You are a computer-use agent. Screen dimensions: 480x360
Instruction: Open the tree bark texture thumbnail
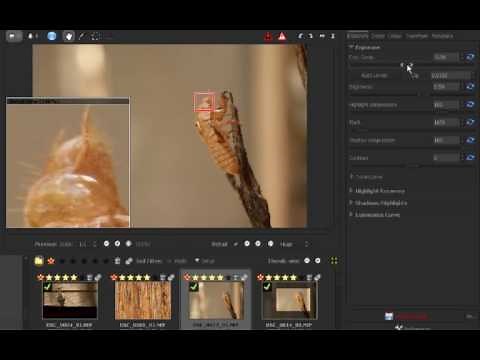point(143,300)
